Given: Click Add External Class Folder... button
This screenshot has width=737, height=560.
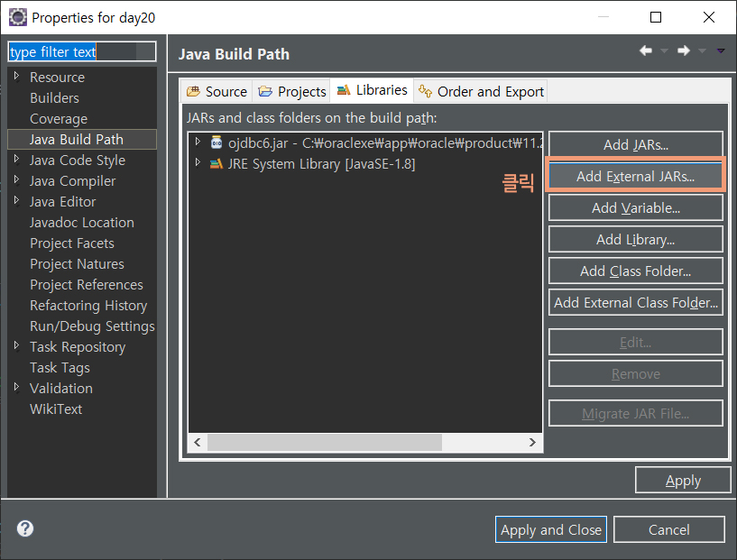Looking at the screenshot, I should tap(635, 303).
